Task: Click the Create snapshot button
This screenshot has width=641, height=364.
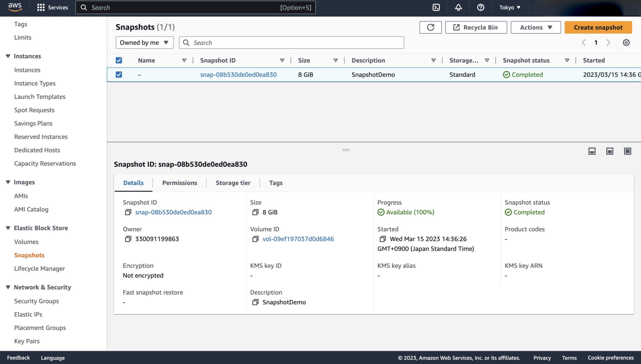Action: coord(598,27)
